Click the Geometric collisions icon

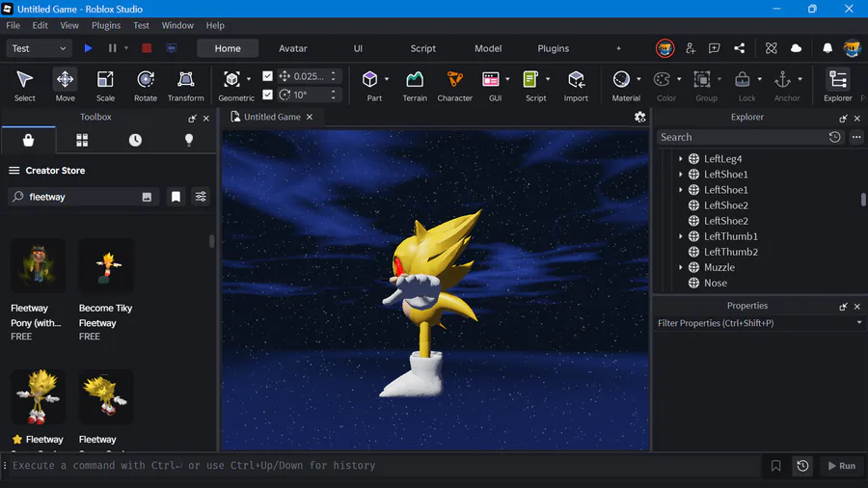231,80
